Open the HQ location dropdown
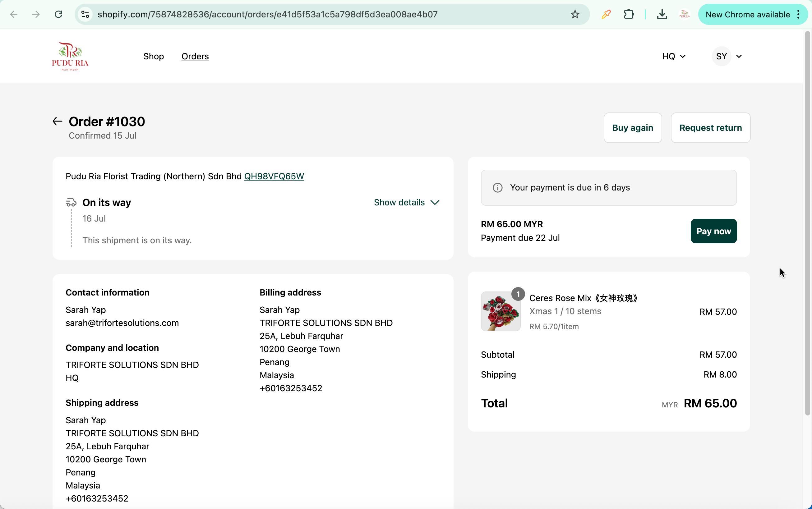 point(674,56)
